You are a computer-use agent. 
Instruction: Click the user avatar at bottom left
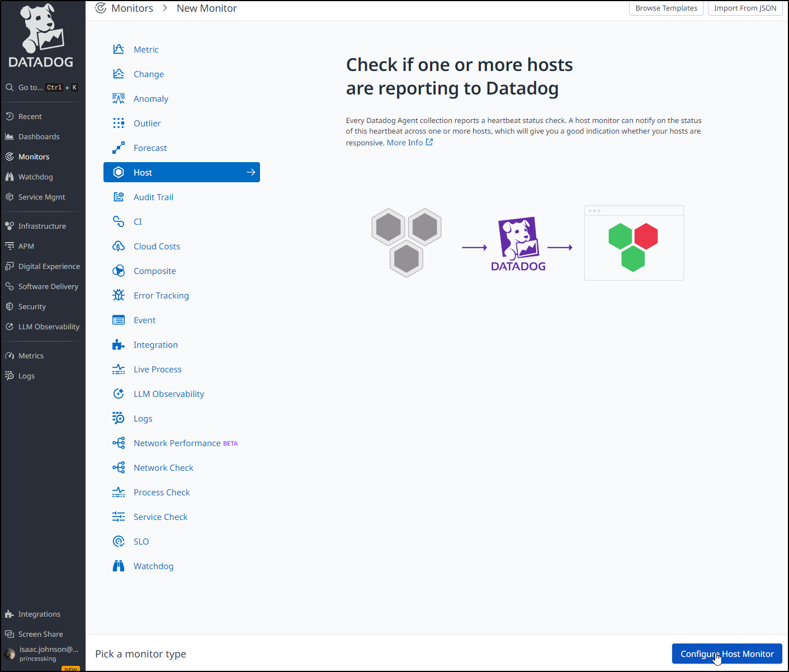[x=10, y=654]
